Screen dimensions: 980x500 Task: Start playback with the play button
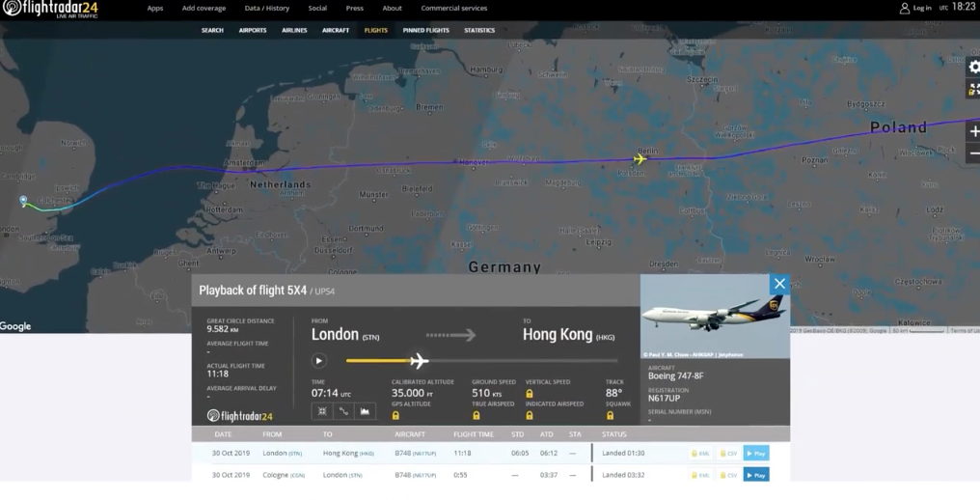318,360
